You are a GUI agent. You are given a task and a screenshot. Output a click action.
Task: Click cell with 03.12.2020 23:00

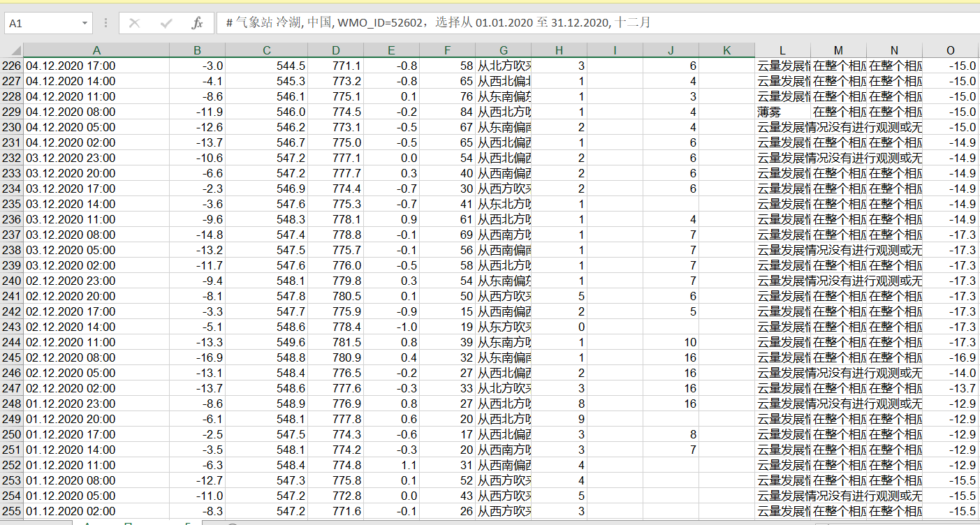96,158
